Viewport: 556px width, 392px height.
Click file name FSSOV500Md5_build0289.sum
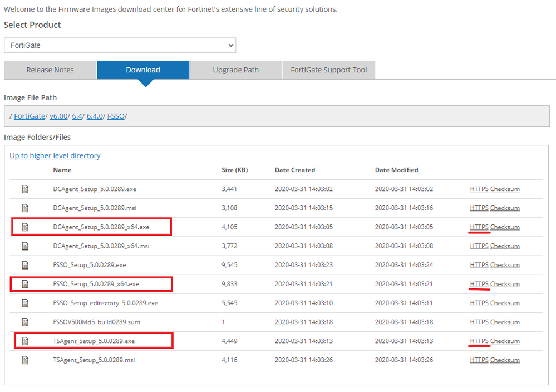click(x=96, y=322)
